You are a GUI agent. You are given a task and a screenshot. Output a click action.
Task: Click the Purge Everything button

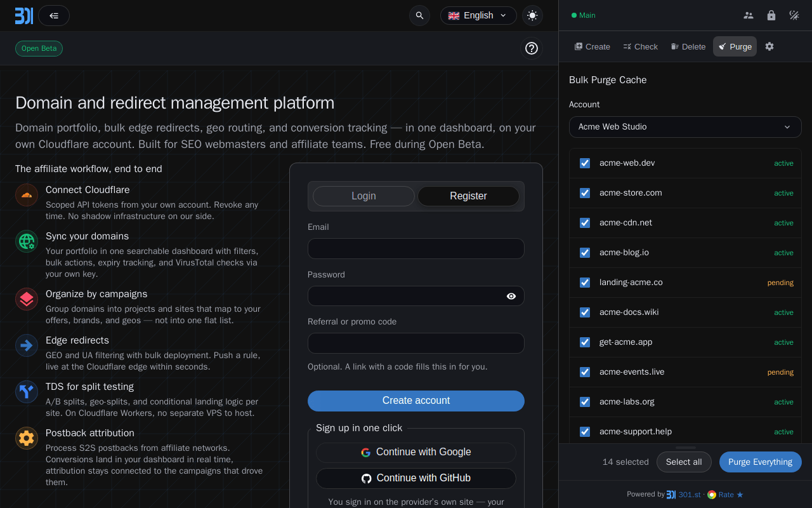point(761,462)
